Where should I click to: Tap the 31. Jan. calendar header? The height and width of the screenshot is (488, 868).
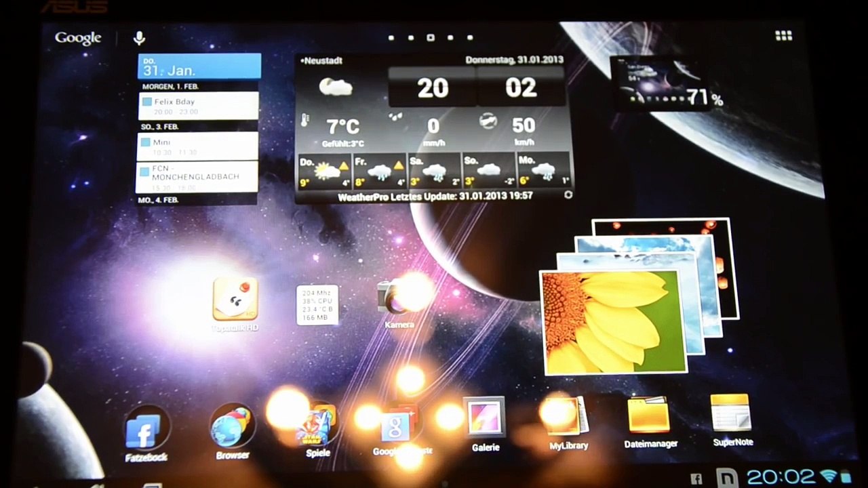click(x=199, y=67)
